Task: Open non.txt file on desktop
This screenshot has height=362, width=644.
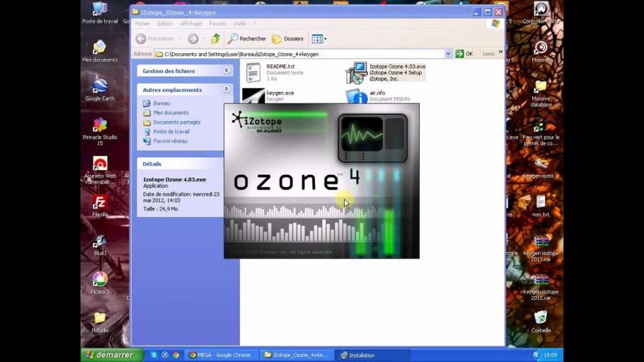Action: (x=541, y=206)
